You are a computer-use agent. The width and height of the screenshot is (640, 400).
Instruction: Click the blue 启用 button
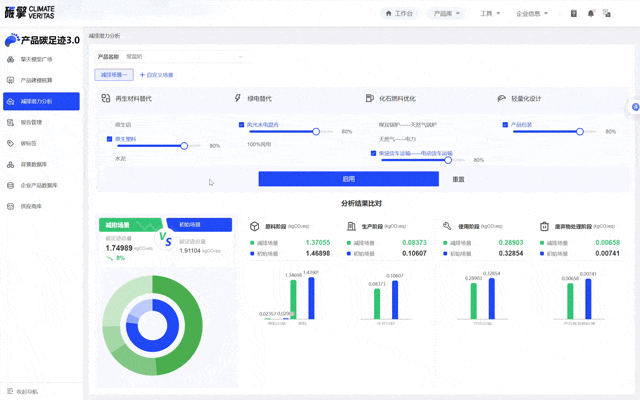coord(348,179)
